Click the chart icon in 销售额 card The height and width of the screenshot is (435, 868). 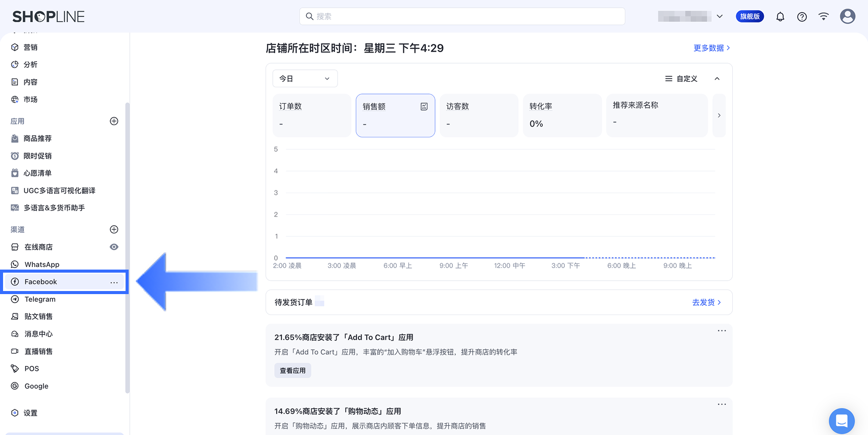(x=424, y=106)
